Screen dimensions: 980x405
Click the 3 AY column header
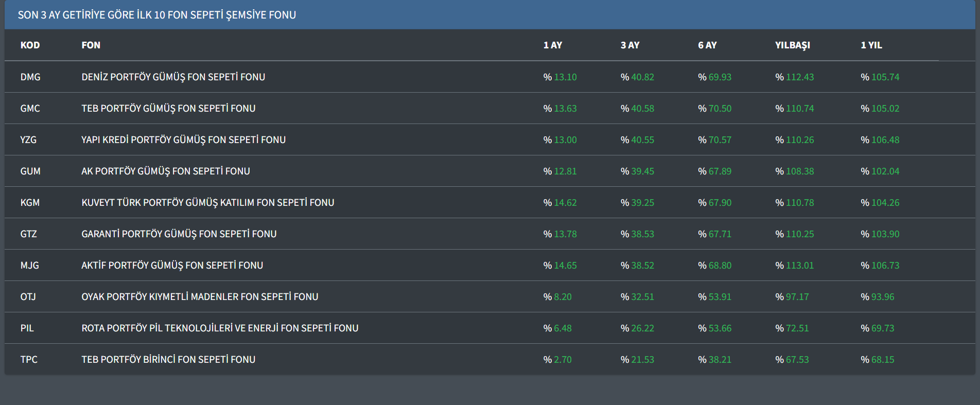[629, 45]
